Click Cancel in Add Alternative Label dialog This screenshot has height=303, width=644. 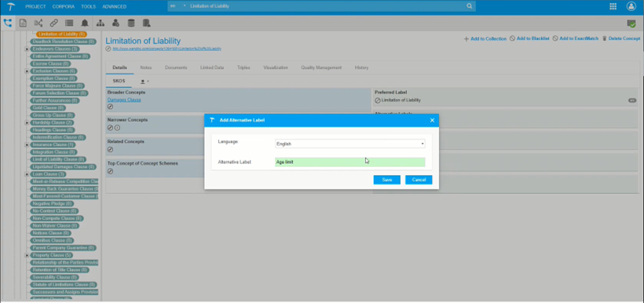point(419,180)
